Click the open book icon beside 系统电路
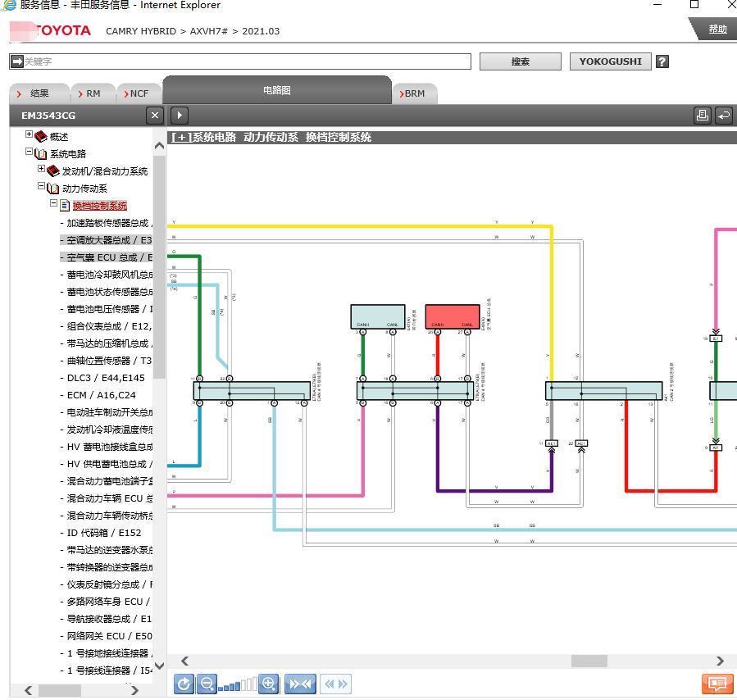The height and width of the screenshot is (700, 737). (x=41, y=153)
